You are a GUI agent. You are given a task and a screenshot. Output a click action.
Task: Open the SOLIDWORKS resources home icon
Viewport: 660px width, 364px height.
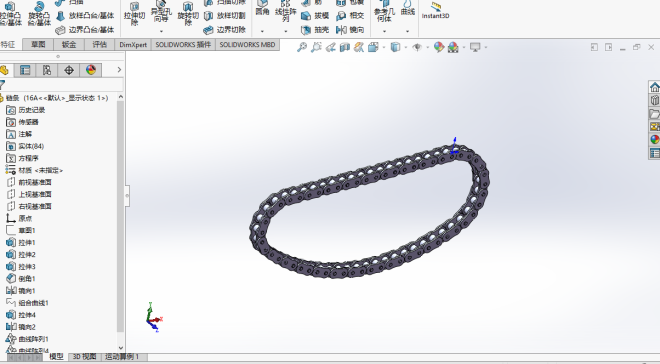point(655,87)
